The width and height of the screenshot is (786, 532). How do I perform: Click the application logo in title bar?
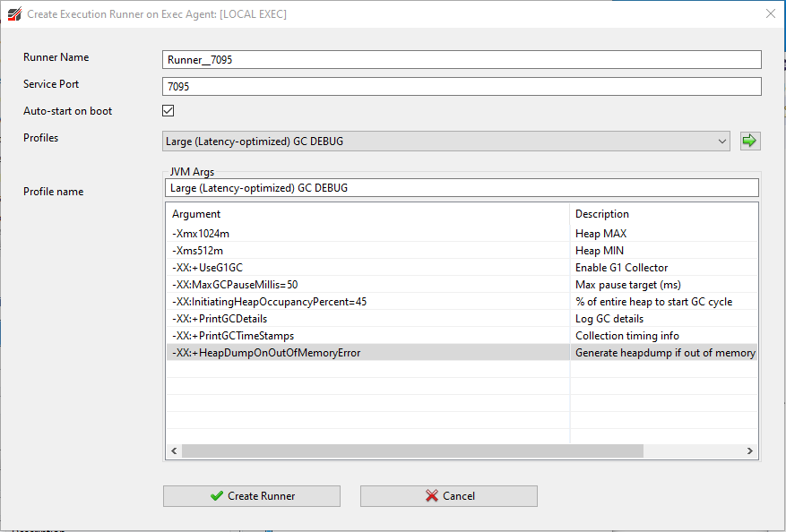[13, 14]
